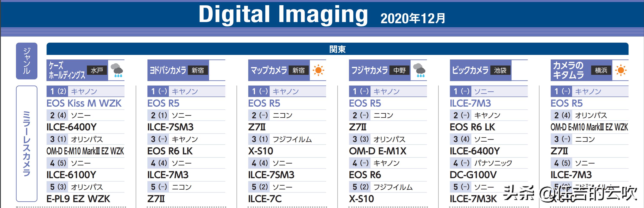The width and height of the screenshot is (644, 208).
Task: Select "ILCE-7M3" in the カメラのキタムラ column
Action: (x=571, y=175)
